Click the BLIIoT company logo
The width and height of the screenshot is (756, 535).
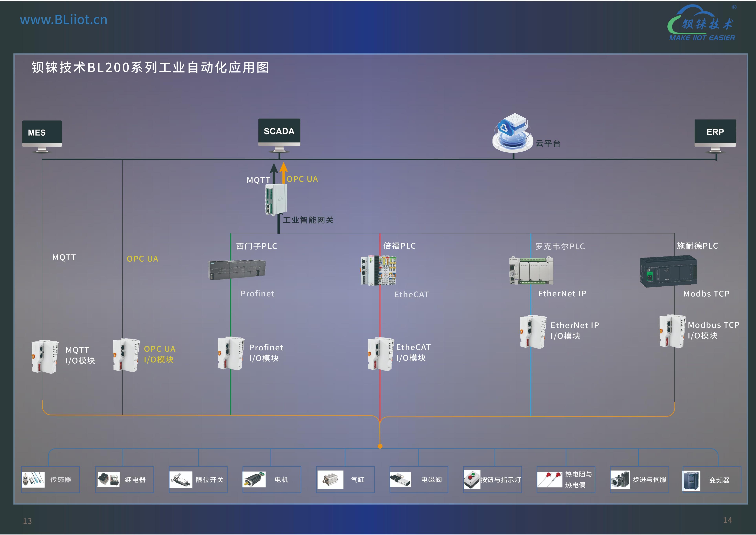pyautogui.click(x=702, y=22)
